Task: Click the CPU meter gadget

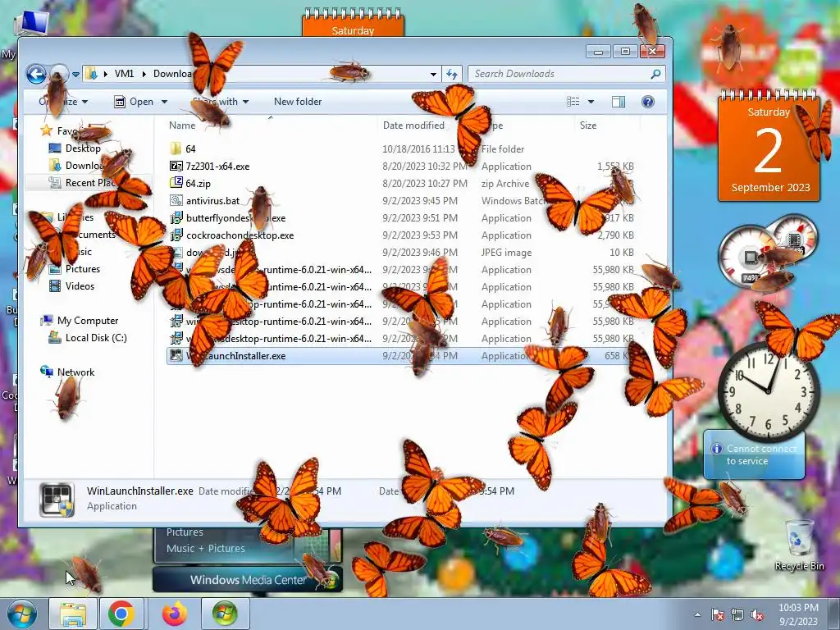Action: [750, 257]
